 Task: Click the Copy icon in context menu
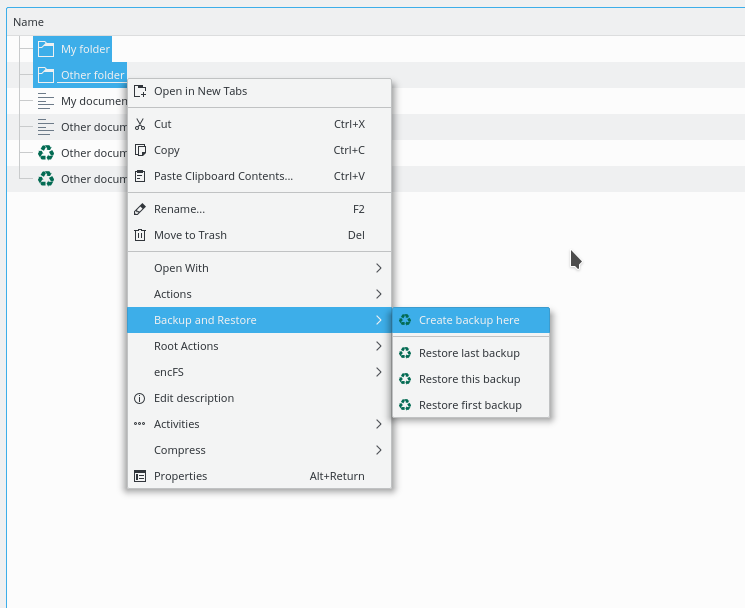[x=140, y=150]
